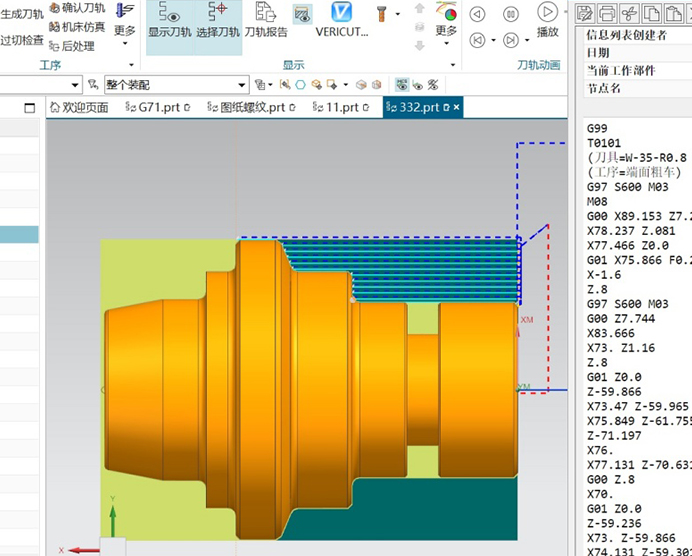Open the 刀轨报告 toolpath report
This screenshot has width=692, height=556.
[266, 20]
